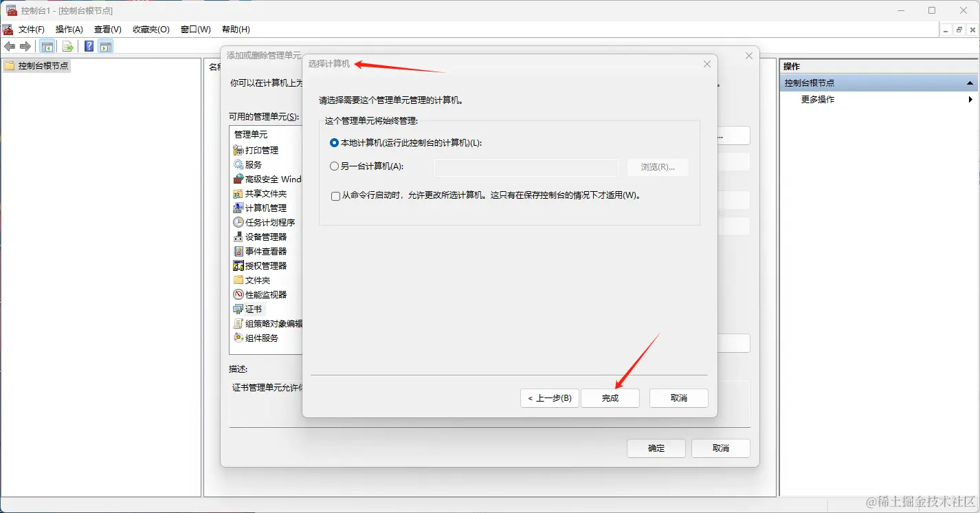Select the 设备管理器 snap-in
The width and height of the screenshot is (980, 513).
[x=260, y=237]
